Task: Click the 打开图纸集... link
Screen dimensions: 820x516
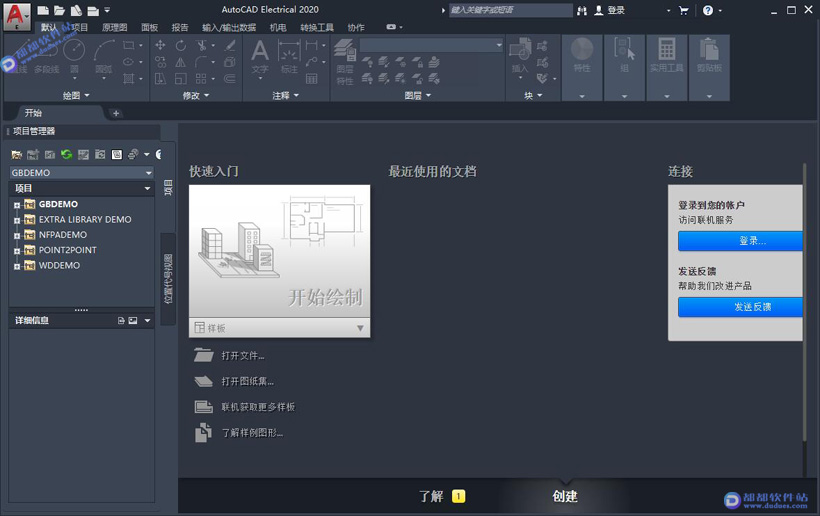Action: pos(247,381)
